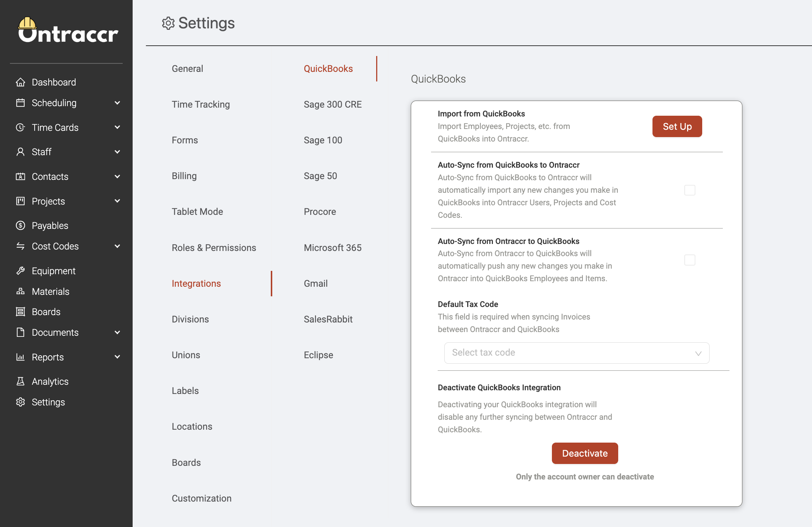Select the Locations settings tab
The width and height of the screenshot is (812, 527).
192,426
